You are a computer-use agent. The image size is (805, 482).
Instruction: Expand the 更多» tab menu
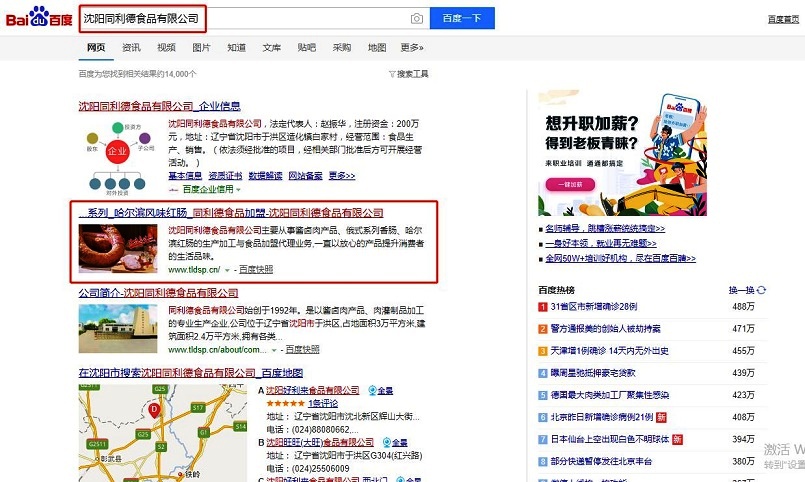[412, 47]
